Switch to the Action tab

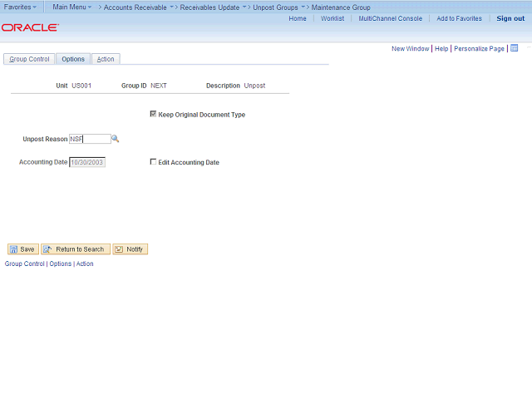click(106, 59)
